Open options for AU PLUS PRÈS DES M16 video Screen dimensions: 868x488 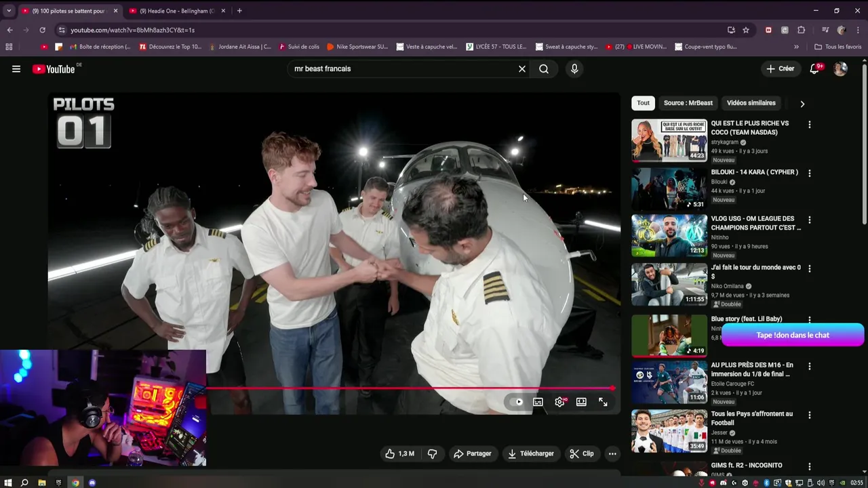click(809, 367)
